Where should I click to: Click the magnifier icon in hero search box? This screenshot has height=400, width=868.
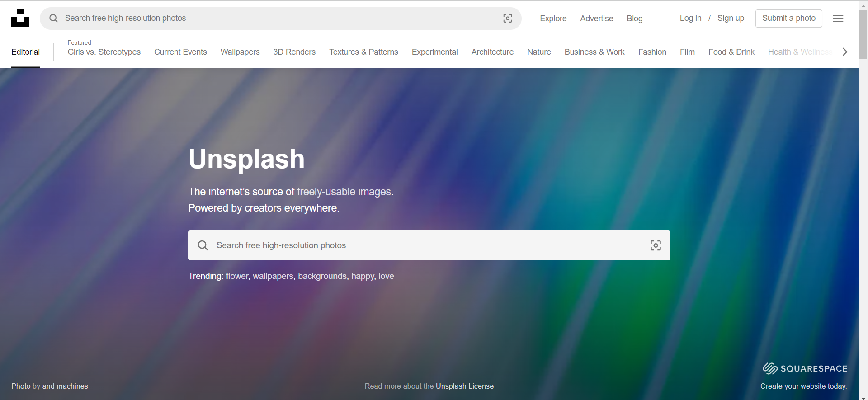point(203,245)
